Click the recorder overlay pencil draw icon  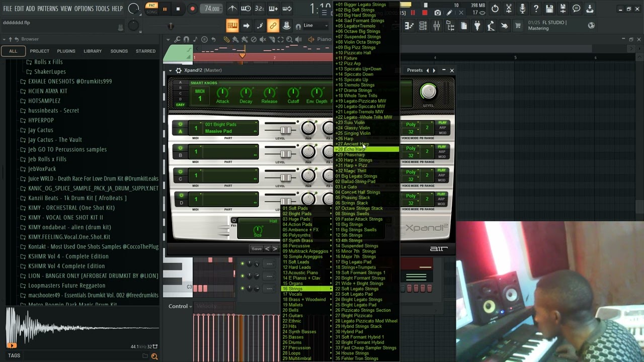coord(449,13)
